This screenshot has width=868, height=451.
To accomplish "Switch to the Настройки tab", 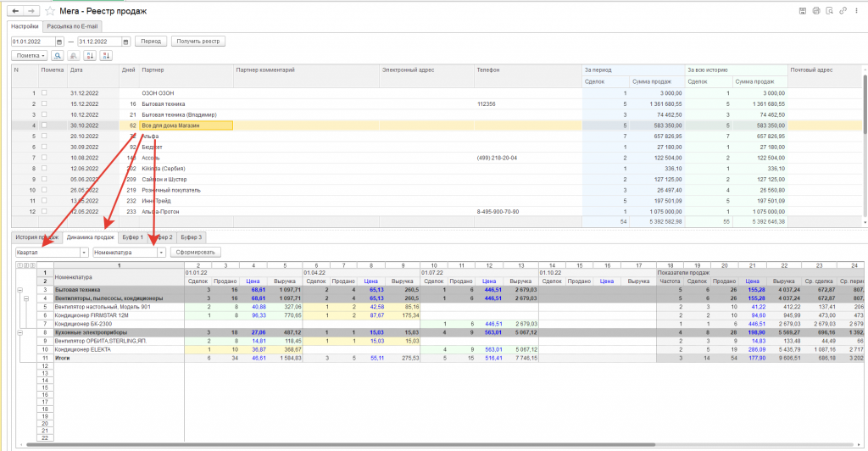I will coord(25,26).
